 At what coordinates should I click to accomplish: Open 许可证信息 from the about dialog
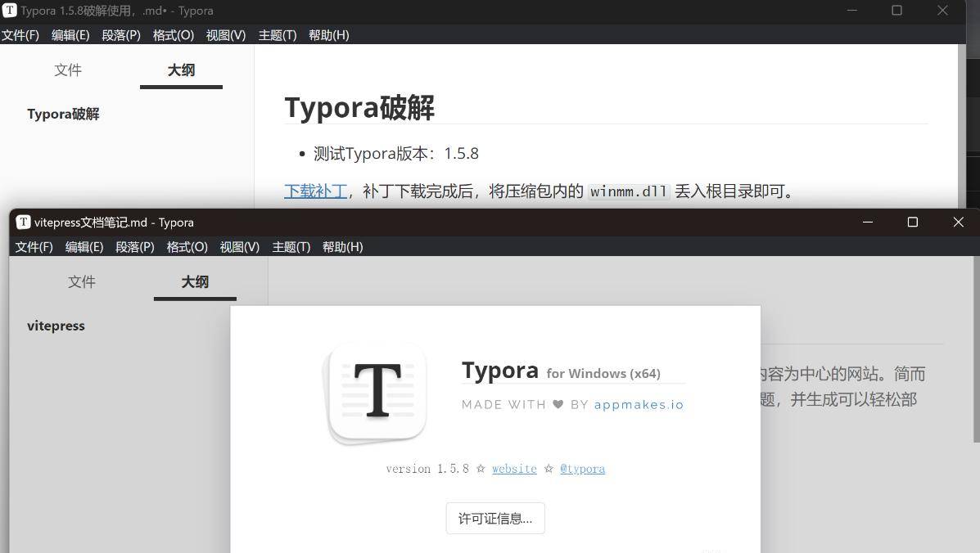pos(495,518)
